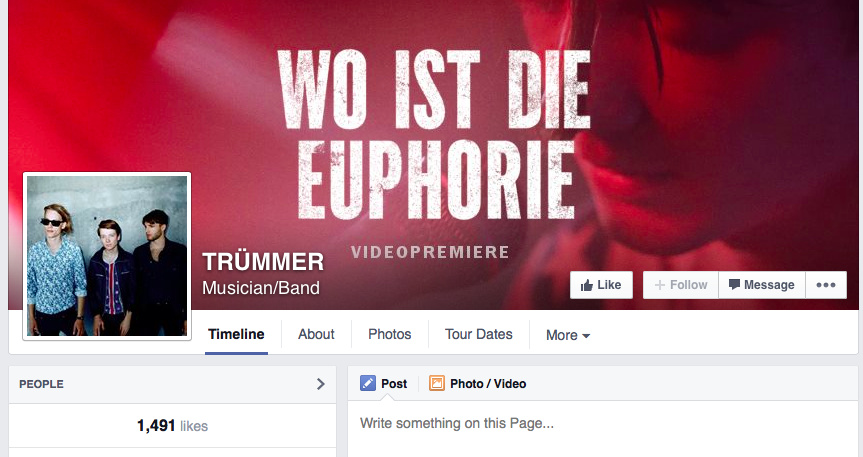Image resolution: width=863 pixels, height=457 pixels.
Task: Open the three-dots more actions button
Action: click(826, 285)
